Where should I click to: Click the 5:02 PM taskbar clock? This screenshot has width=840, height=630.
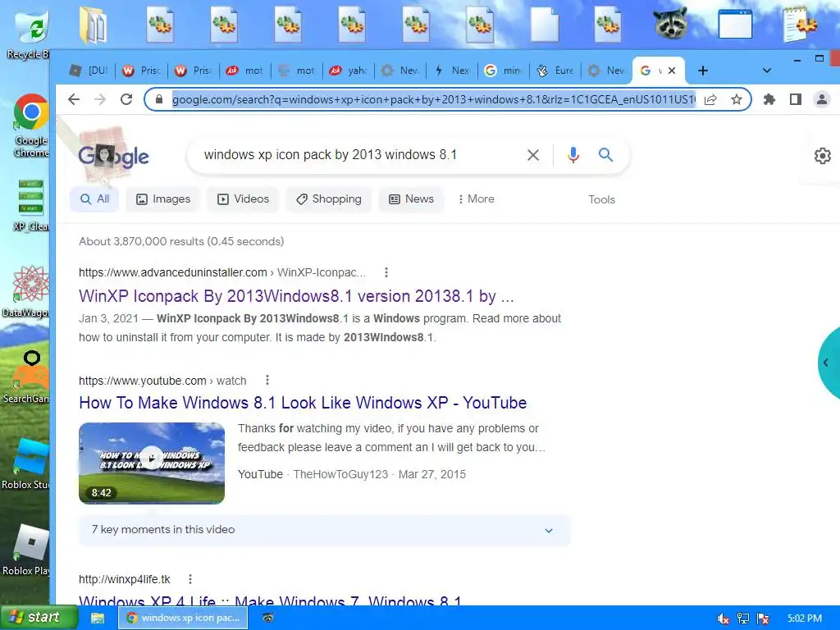tap(804, 619)
